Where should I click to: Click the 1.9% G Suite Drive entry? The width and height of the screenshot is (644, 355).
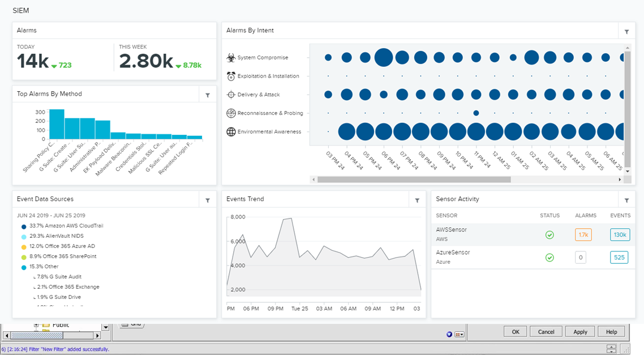(x=59, y=297)
